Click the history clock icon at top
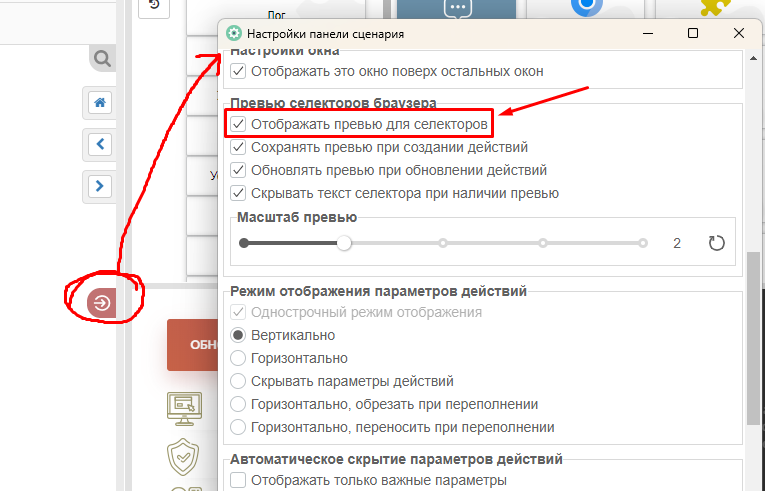Screen dimensions: 765x491 (x=154, y=5)
